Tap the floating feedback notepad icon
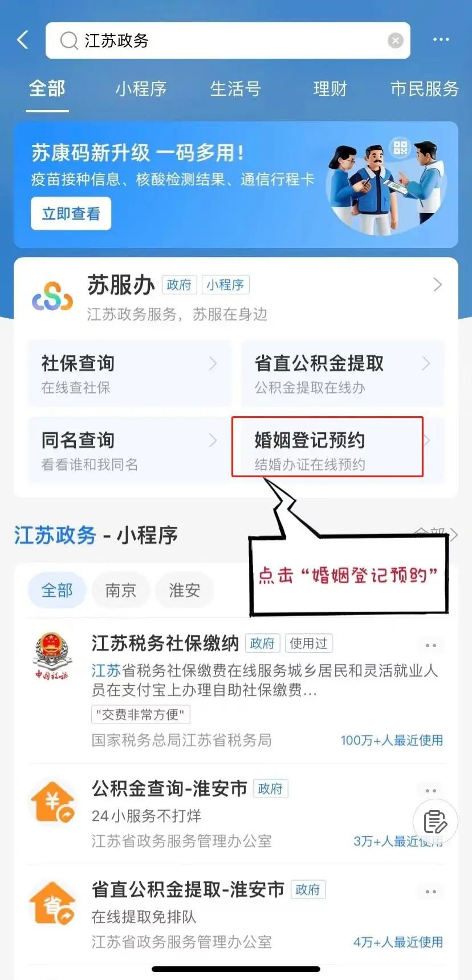 tap(436, 822)
